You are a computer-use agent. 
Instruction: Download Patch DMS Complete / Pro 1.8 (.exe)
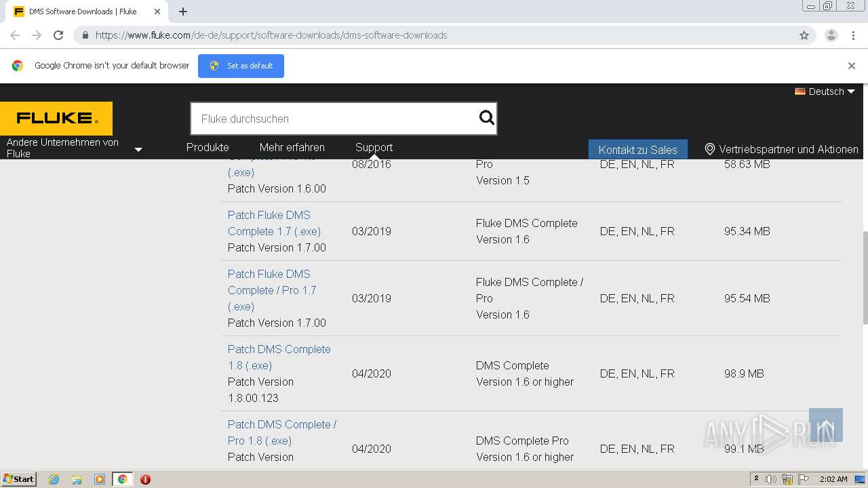pyautogui.click(x=282, y=432)
